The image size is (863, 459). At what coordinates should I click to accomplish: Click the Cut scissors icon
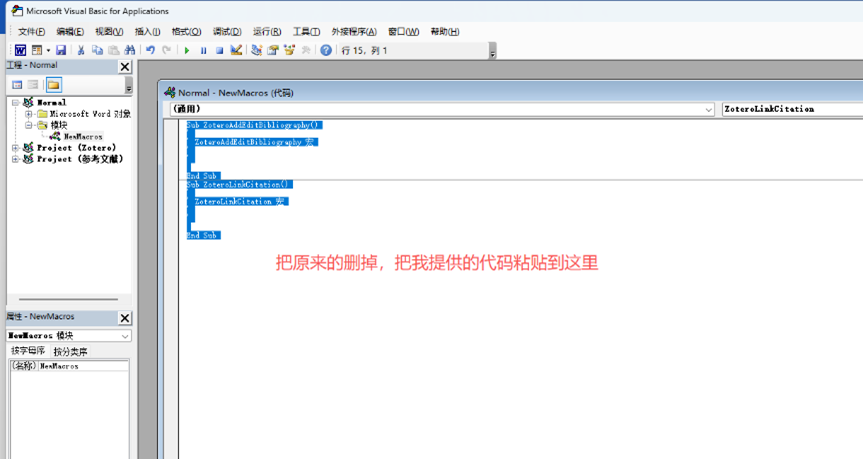(81, 50)
